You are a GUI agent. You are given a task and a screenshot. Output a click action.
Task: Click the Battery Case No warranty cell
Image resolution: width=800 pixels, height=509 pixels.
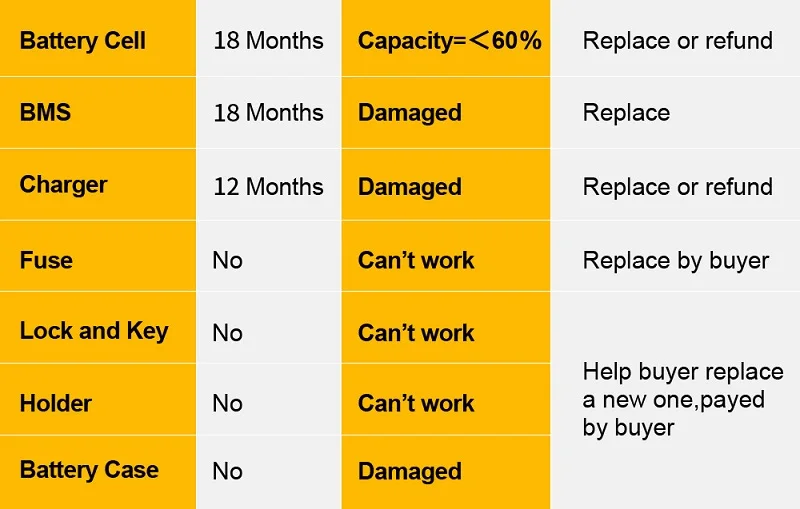coord(228,471)
